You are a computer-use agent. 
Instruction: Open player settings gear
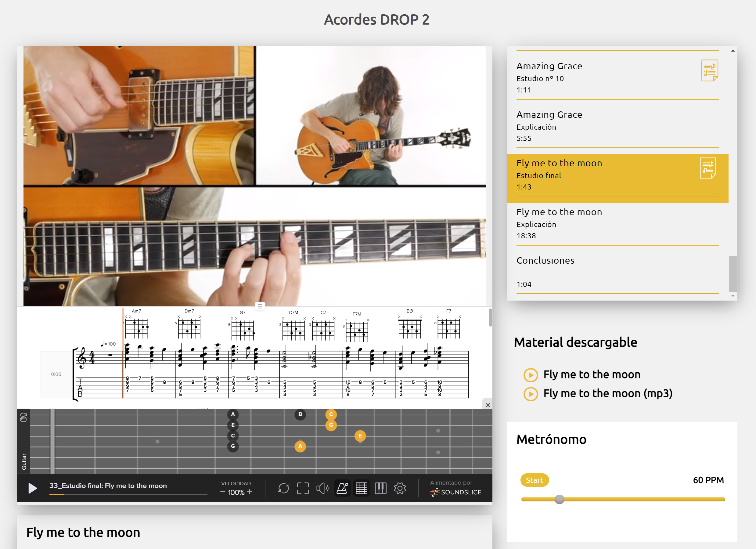coord(400,488)
